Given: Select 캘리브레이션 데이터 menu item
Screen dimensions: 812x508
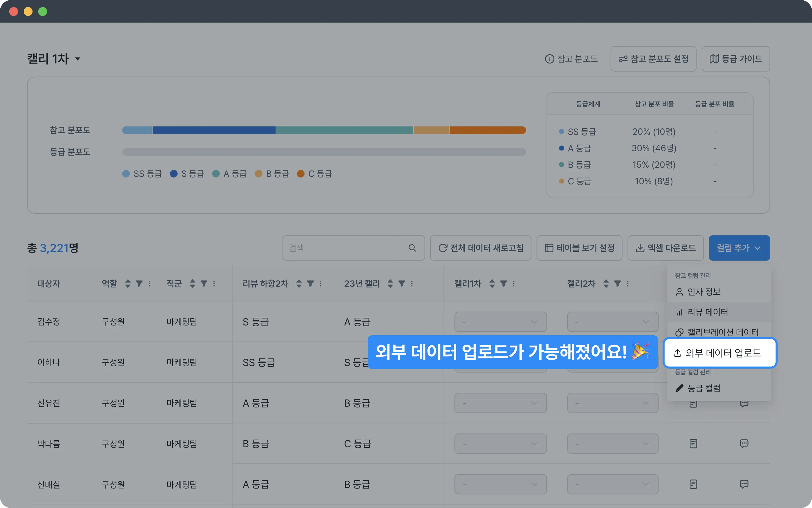Looking at the screenshot, I should click(719, 332).
